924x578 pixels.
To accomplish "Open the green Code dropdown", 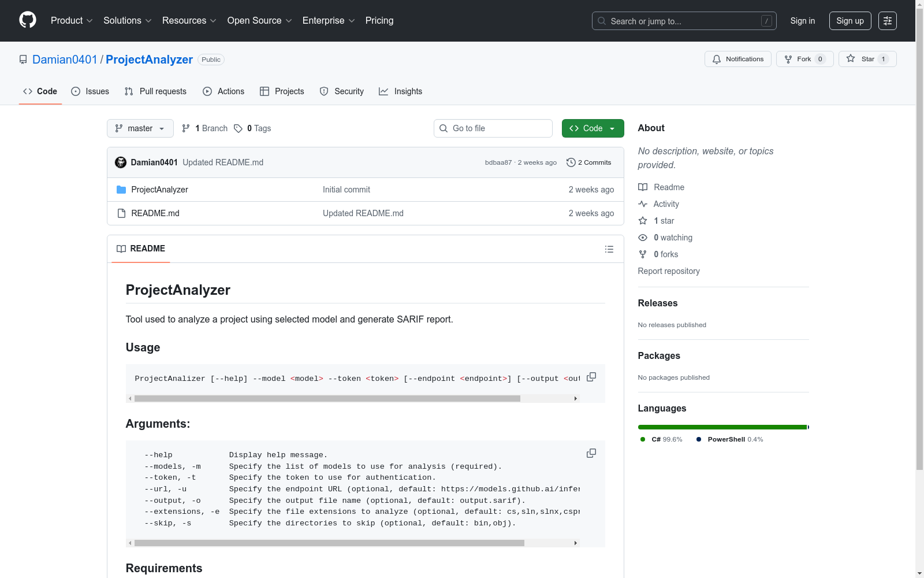I will point(593,128).
